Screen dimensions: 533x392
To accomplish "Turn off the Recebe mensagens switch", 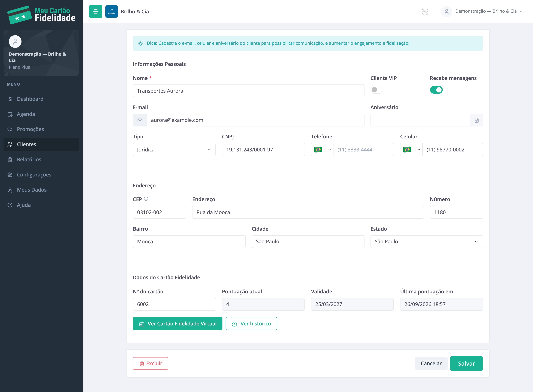I will 436,90.
